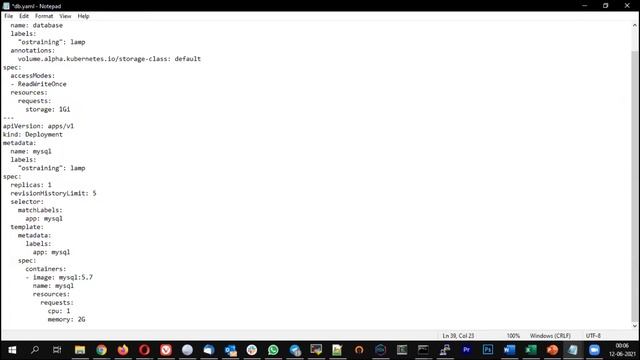The width and height of the screenshot is (640, 360).
Task: Click vertical scrollbar down arrow
Action: click(635, 326)
